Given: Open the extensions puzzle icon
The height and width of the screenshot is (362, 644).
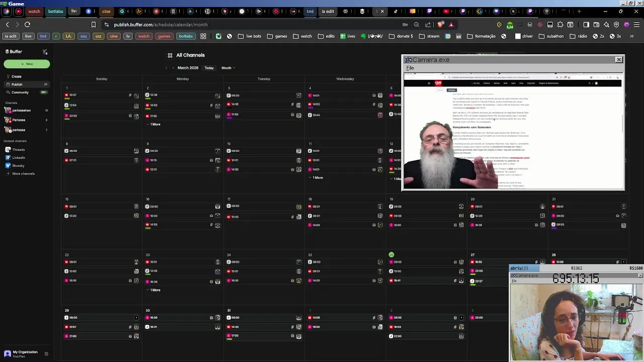Looking at the screenshot, I should click(560, 25).
